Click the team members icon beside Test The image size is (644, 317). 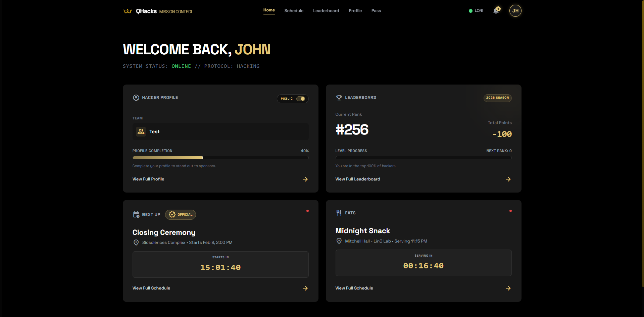pyautogui.click(x=141, y=131)
